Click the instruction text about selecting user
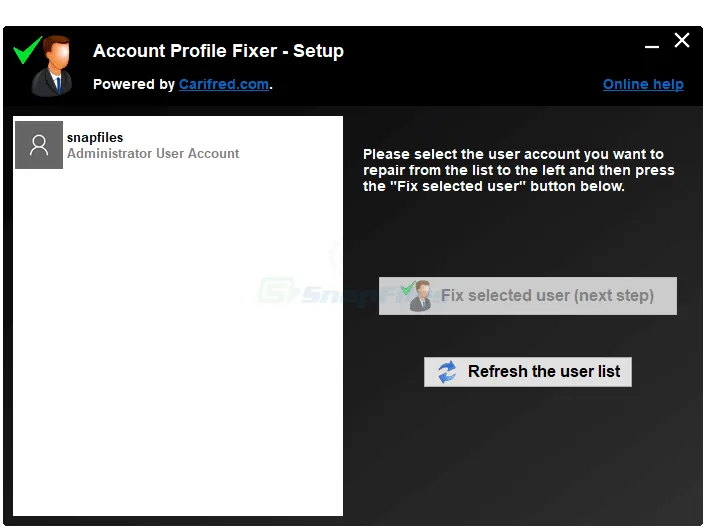Viewport: 706px width, 529px height. click(x=518, y=170)
